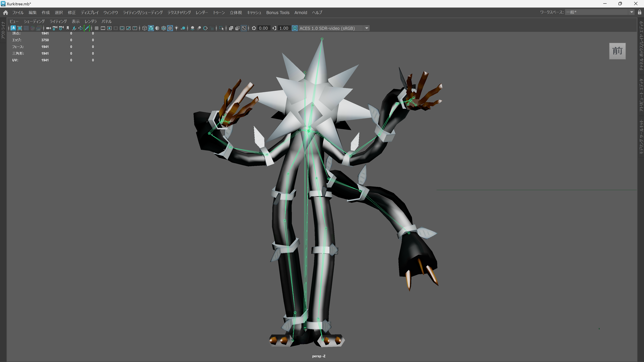The image size is (644, 362).
Task: Open the panel ライティング menu
Action: 58,21
